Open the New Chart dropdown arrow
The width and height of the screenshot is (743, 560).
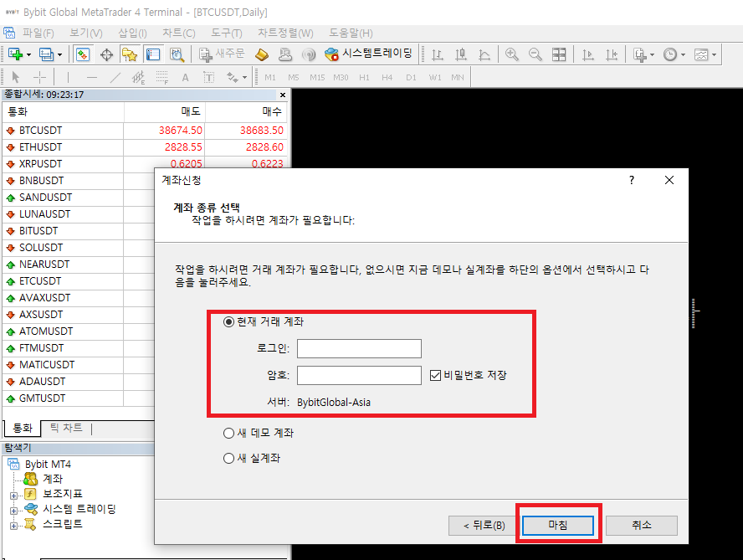point(29,55)
